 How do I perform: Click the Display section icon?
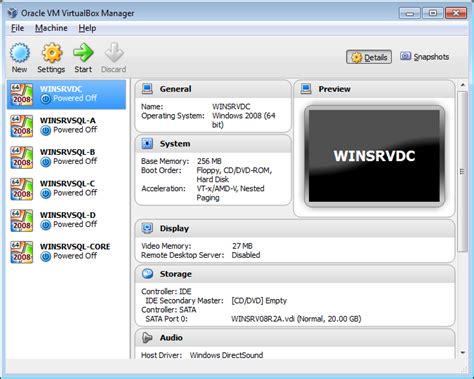(147, 228)
